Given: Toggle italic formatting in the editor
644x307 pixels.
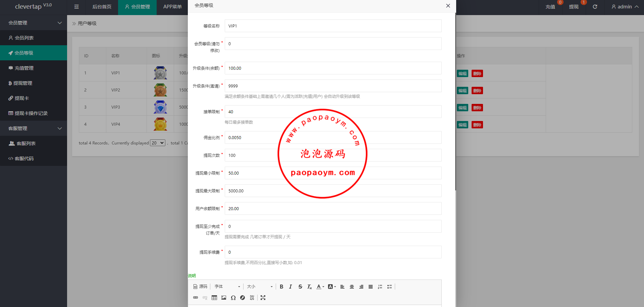Looking at the screenshot, I should click(x=290, y=287).
